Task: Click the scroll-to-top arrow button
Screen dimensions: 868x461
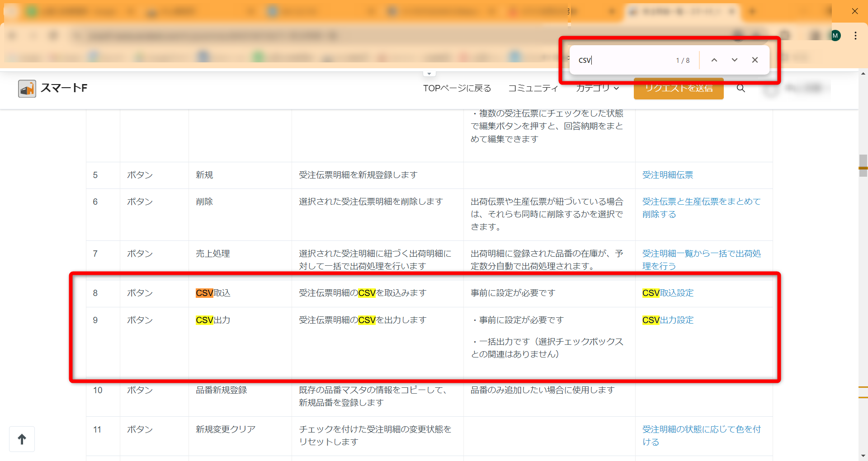Action: pyautogui.click(x=22, y=439)
